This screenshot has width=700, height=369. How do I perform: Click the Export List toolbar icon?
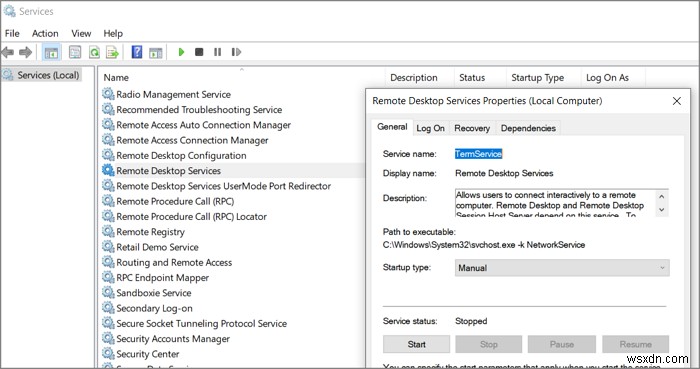[112, 52]
